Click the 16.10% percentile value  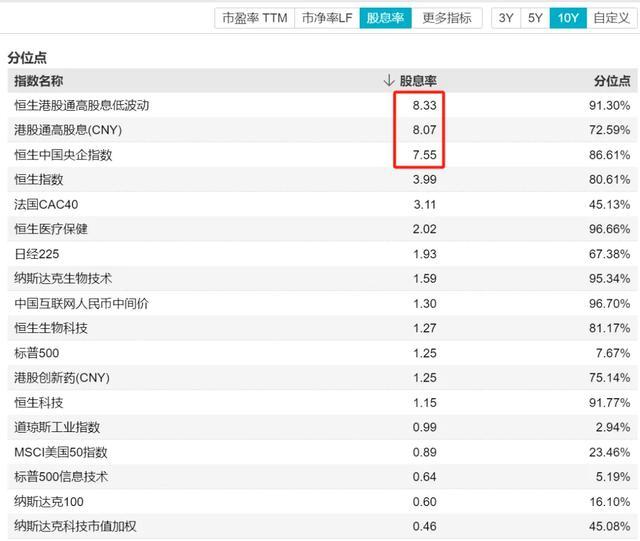click(x=609, y=501)
